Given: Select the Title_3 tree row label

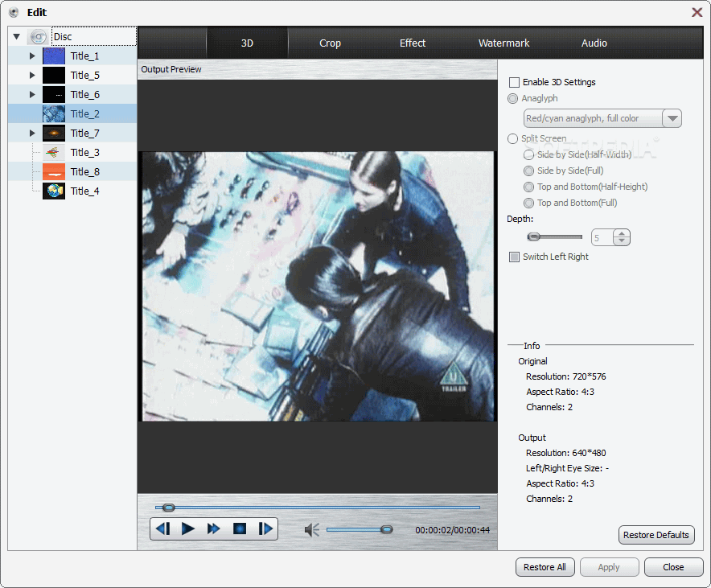Looking at the screenshot, I should 84,152.
